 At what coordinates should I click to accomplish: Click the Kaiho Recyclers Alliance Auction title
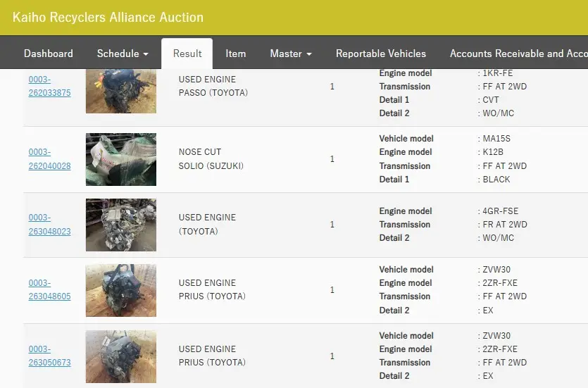[108, 17]
